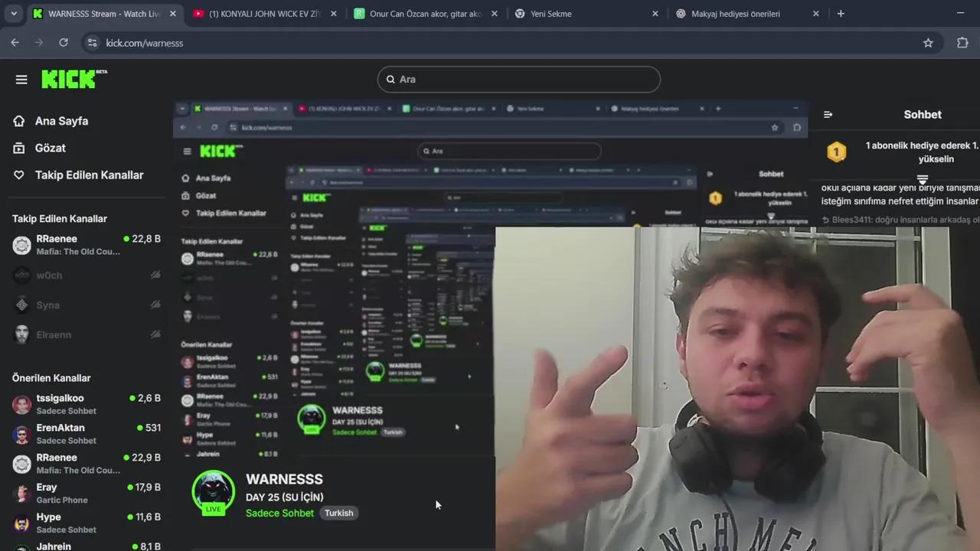Click Syna avatar in followed list

(22, 305)
